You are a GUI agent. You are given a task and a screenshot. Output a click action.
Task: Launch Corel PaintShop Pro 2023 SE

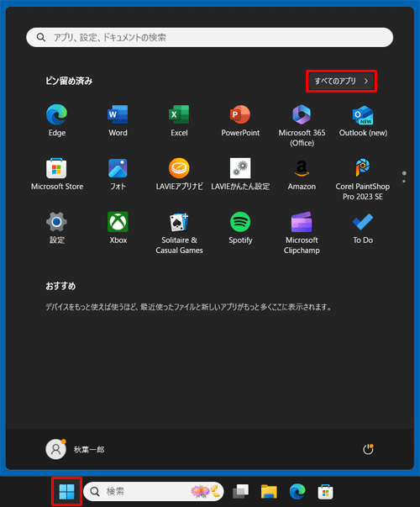click(x=363, y=179)
